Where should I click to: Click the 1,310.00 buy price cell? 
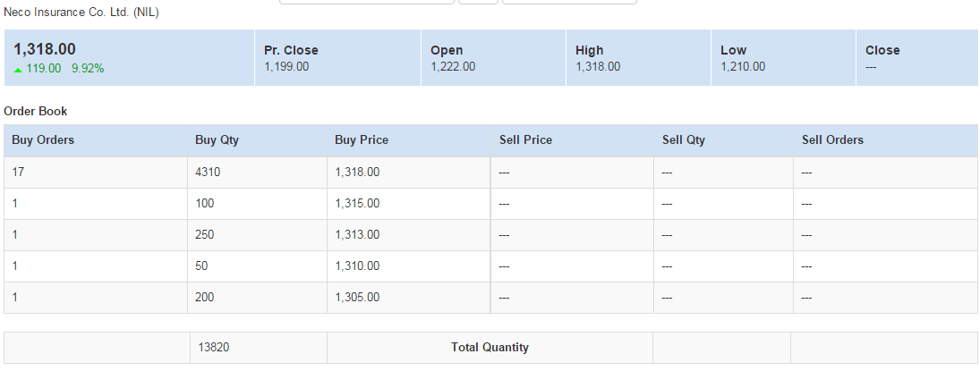tap(409, 266)
